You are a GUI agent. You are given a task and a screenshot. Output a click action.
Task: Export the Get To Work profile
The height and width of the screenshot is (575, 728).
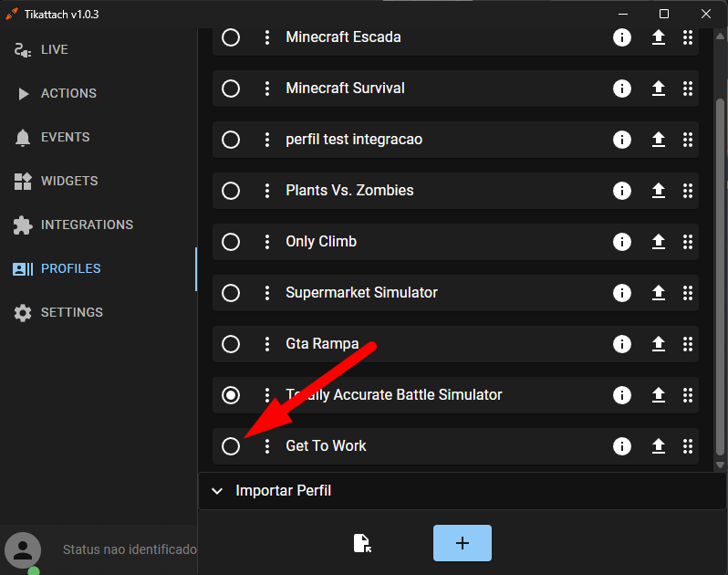click(659, 446)
